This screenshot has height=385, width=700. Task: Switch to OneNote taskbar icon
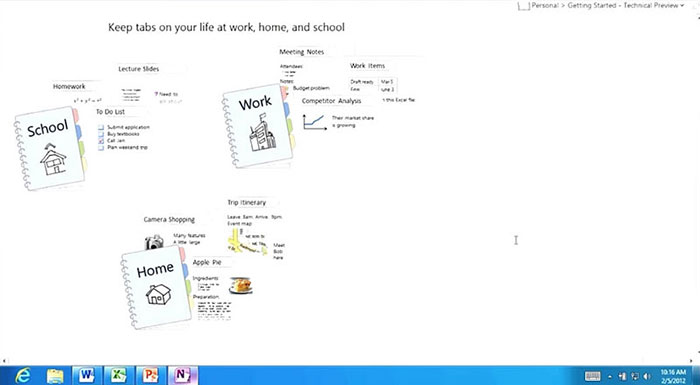coord(183,375)
